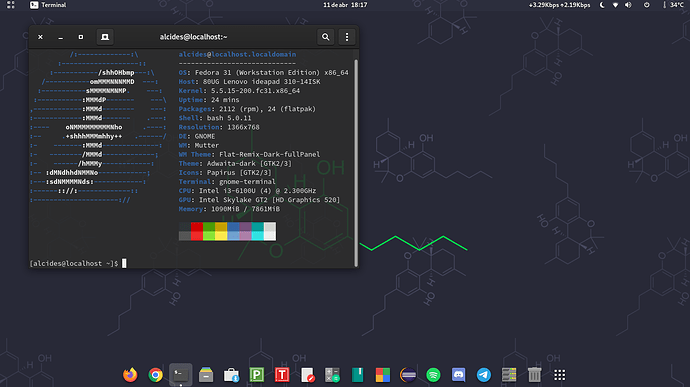Open the terminal search tool
This screenshot has width=690, height=387.
click(326, 37)
